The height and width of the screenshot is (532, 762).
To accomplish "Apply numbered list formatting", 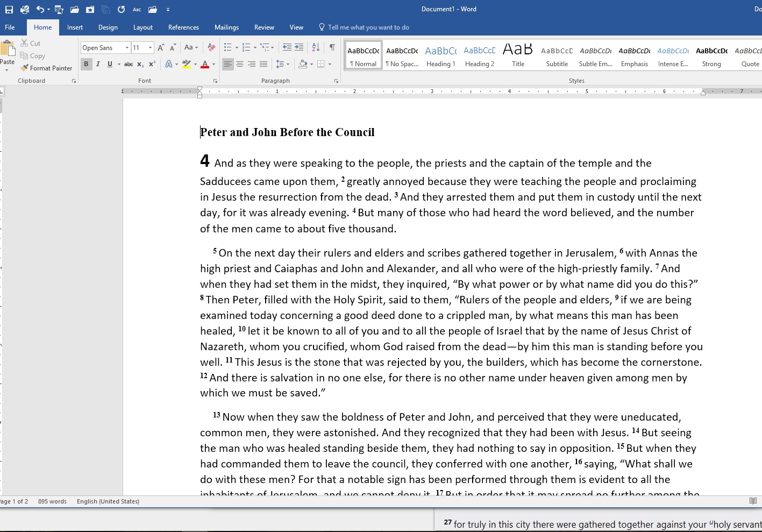I will pos(246,47).
